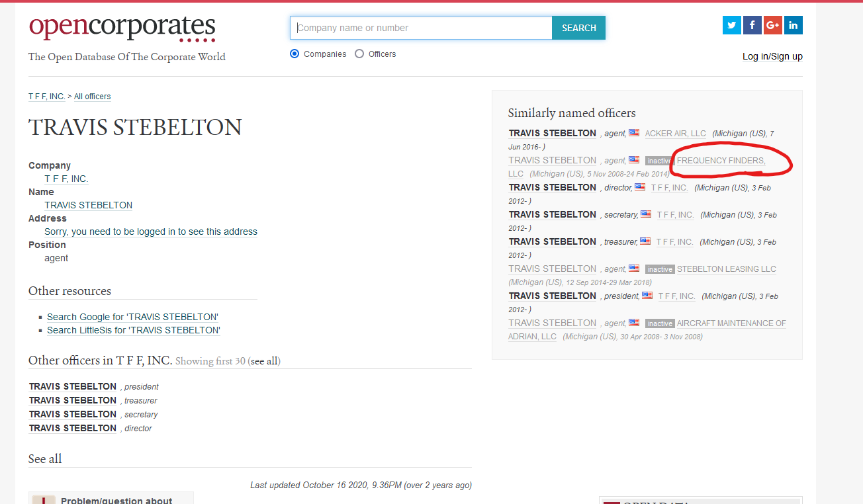The height and width of the screenshot is (504, 863).
Task: Select the Officers radio button
Action: pyautogui.click(x=359, y=54)
